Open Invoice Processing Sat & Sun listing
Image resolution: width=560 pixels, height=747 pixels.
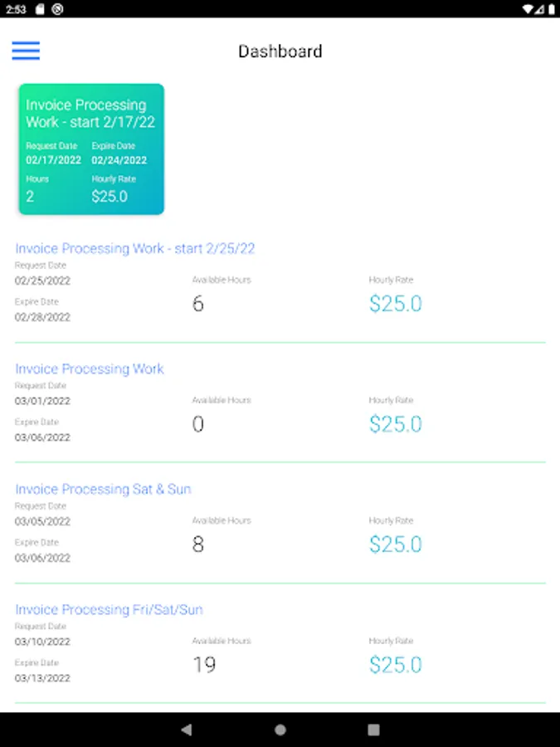pos(103,489)
